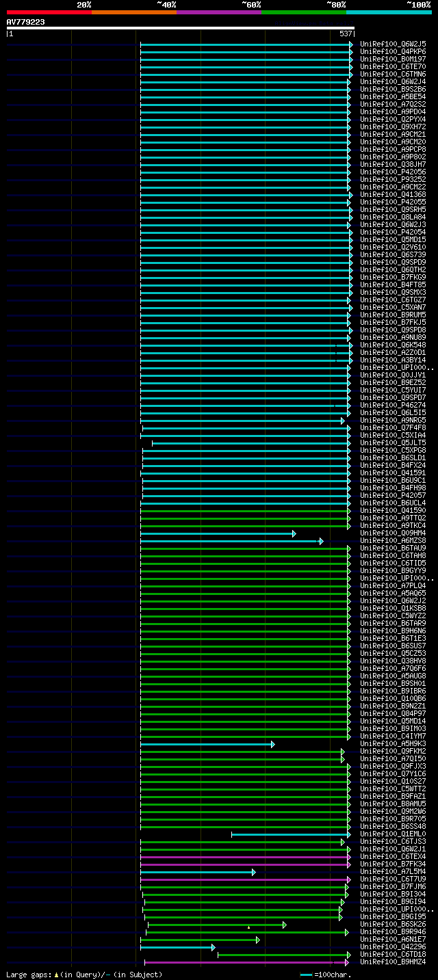Click the cyan ~100% legend segment
438x980 pixels.
pyautogui.click(x=389, y=12)
